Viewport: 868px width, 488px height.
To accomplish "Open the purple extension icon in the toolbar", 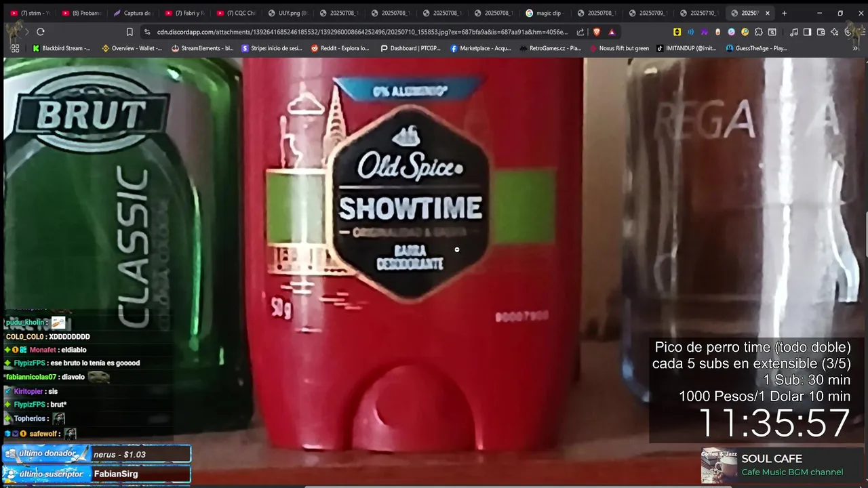I will point(704,32).
